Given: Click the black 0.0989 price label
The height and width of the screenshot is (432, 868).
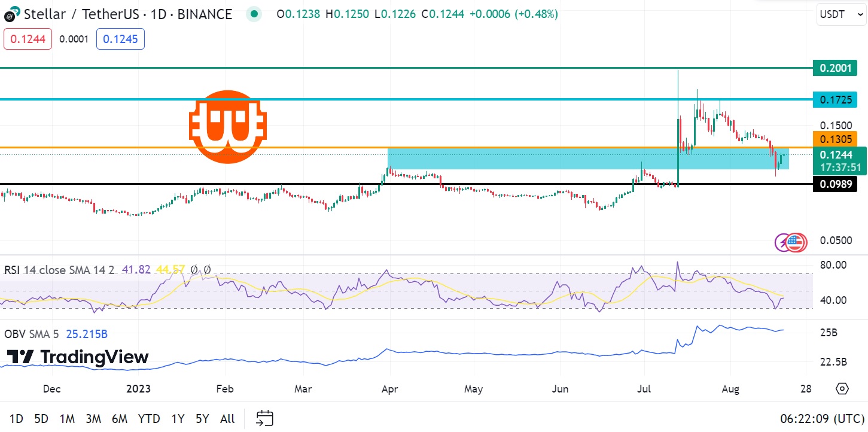Looking at the screenshot, I should click(x=835, y=184).
